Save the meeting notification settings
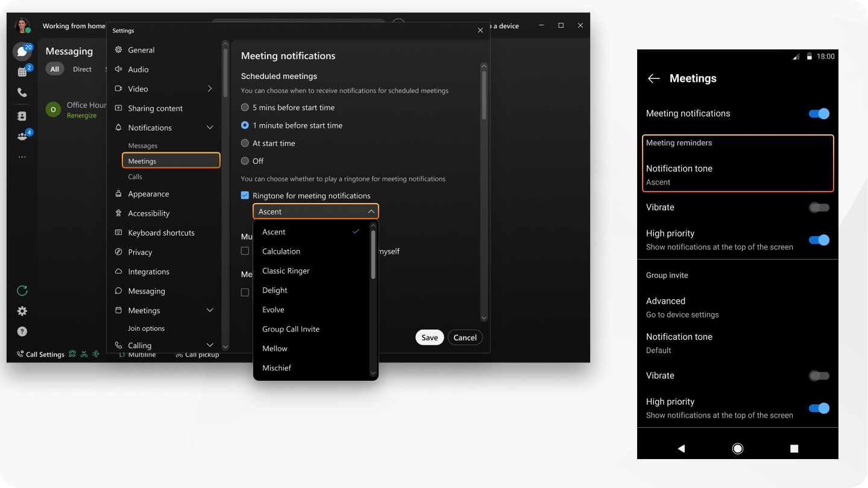The height and width of the screenshot is (488, 868). point(430,337)
